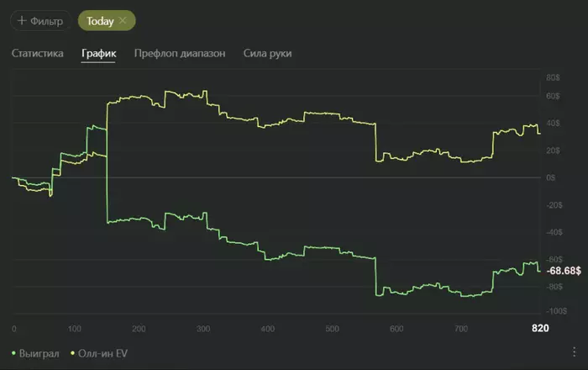588x370 pixels.
Task: Click the plus icon beside Фильтр
Action: (22, 20)
